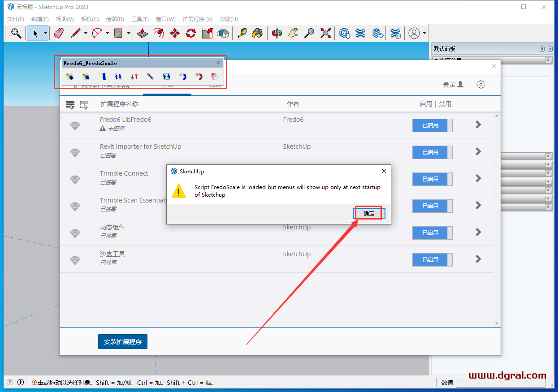
Task: Open the Select tool dropdown arrow
Action: (x=45, y=33)
